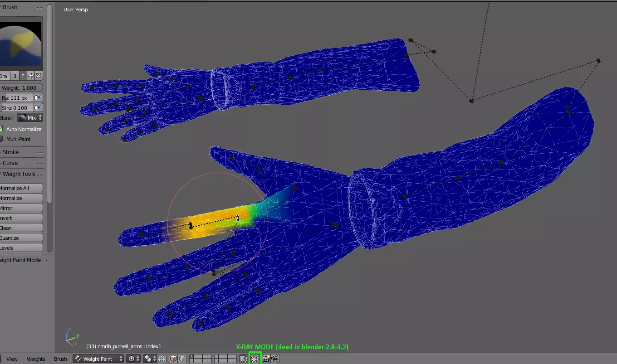
Task: Click the Quantize button
Action: click(x=21, y=238)
